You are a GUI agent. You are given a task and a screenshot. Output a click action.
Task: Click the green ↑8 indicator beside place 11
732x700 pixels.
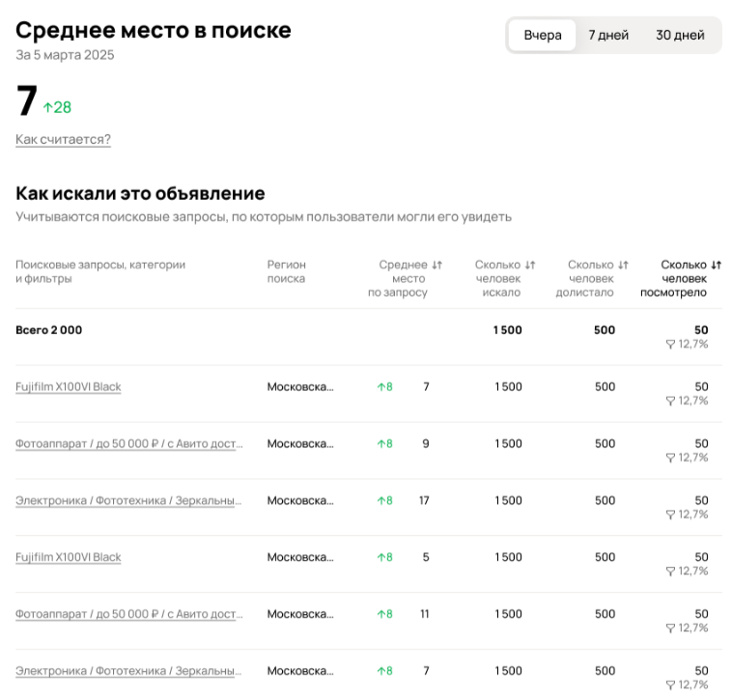pyautogui.click(x=384, y=614)
